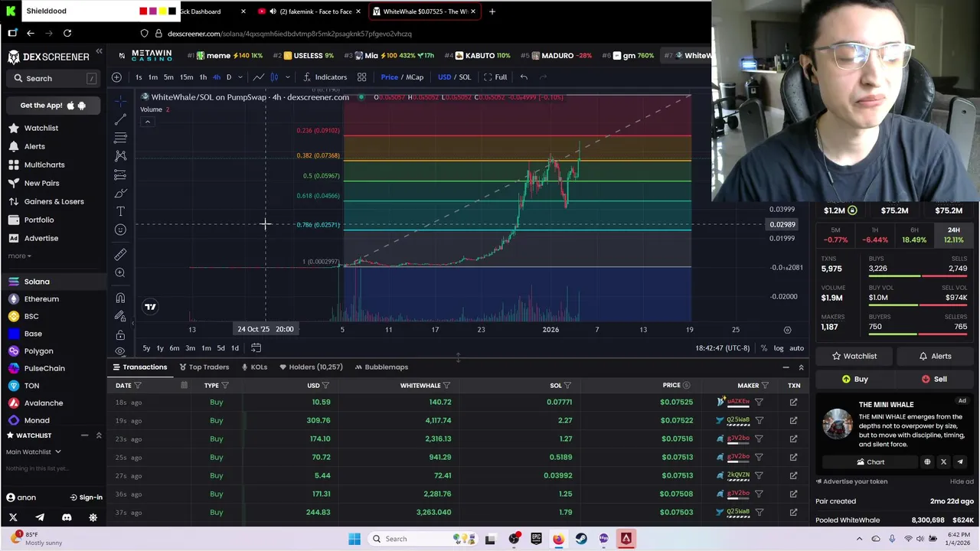Screen dimensions: 980x551
Task: Open the Bubblemaps tab
Action: (x=381, y=367)
